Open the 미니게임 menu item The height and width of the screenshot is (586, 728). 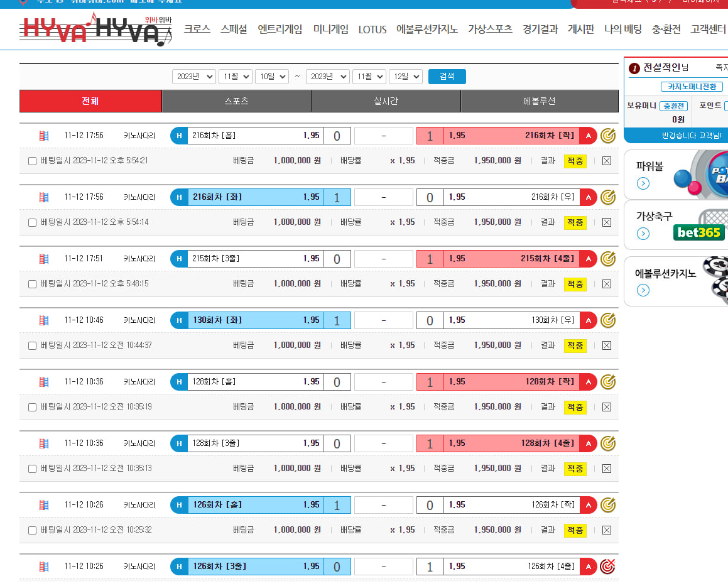click(x=330, y=30)
